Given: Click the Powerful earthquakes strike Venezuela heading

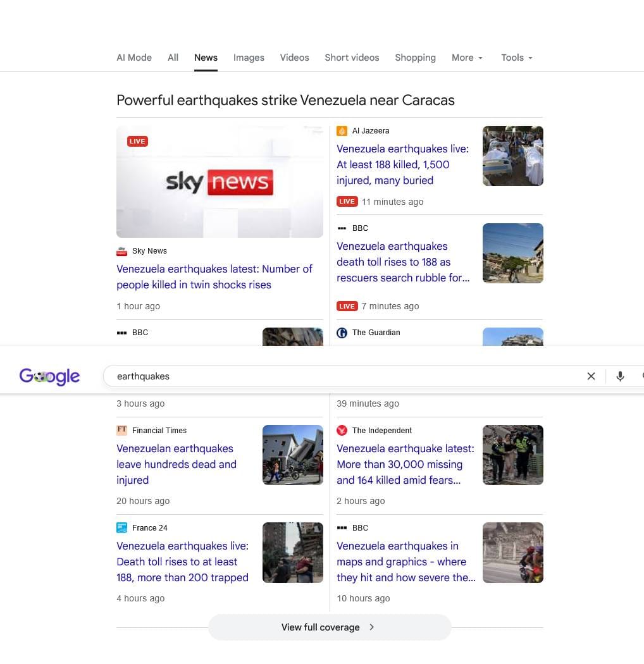Looking at the screenshot, I should tap(285, 101).
